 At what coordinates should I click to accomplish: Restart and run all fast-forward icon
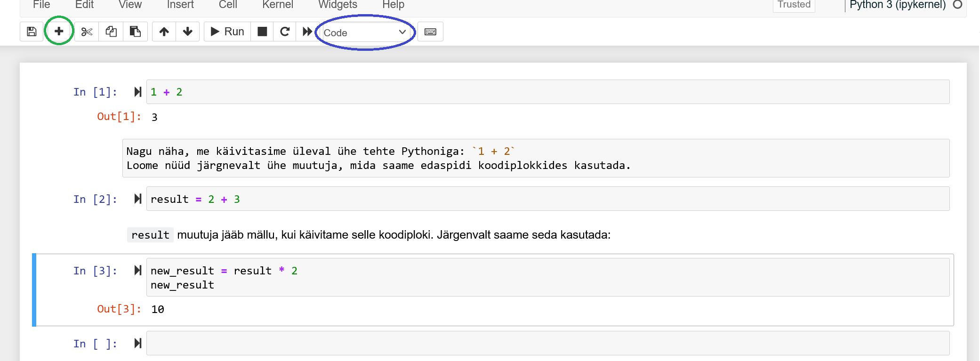coord(307,32)
